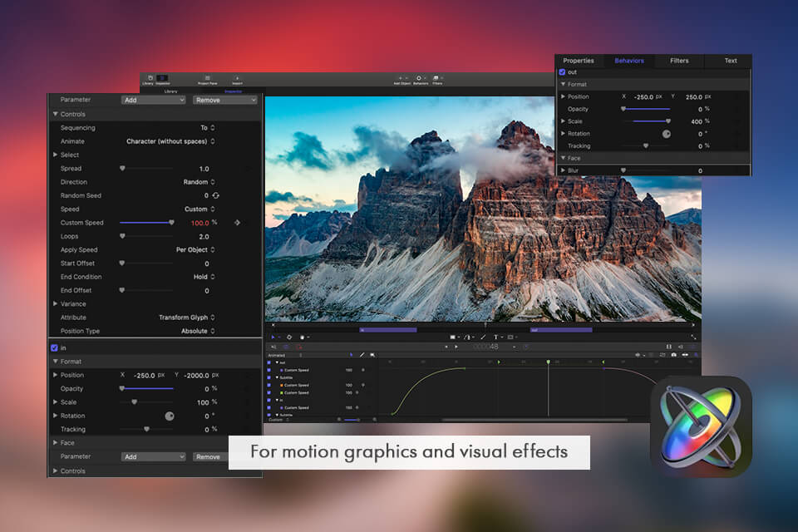798x532 pixels.
Task: Open the Animated curve set menu
Action: (x=285, y=355)
